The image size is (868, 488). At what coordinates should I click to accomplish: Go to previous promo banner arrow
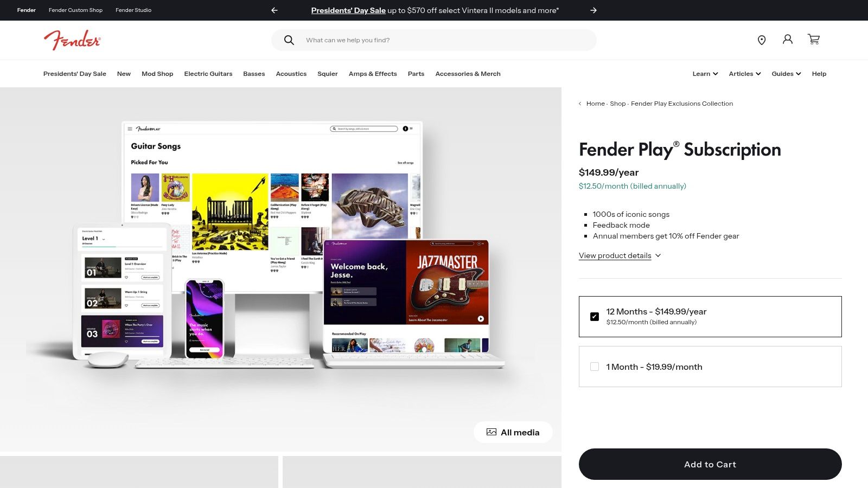coord(275,10)
